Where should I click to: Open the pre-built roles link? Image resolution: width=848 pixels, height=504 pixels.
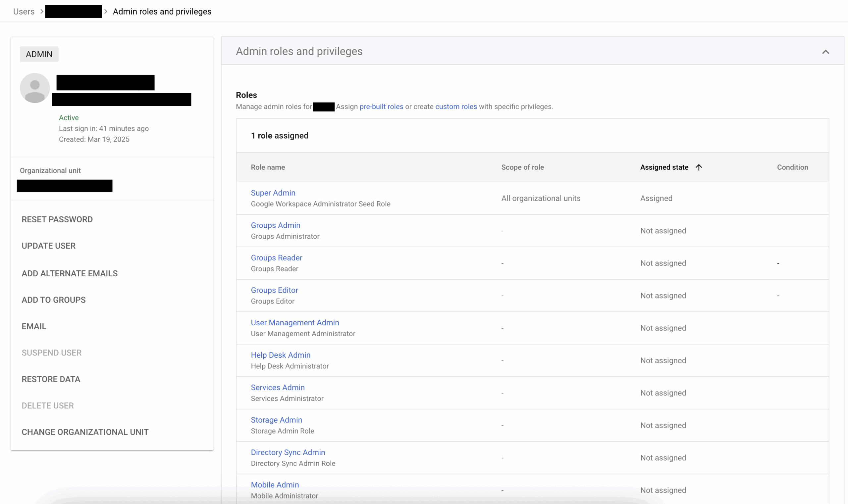[381, 107]
